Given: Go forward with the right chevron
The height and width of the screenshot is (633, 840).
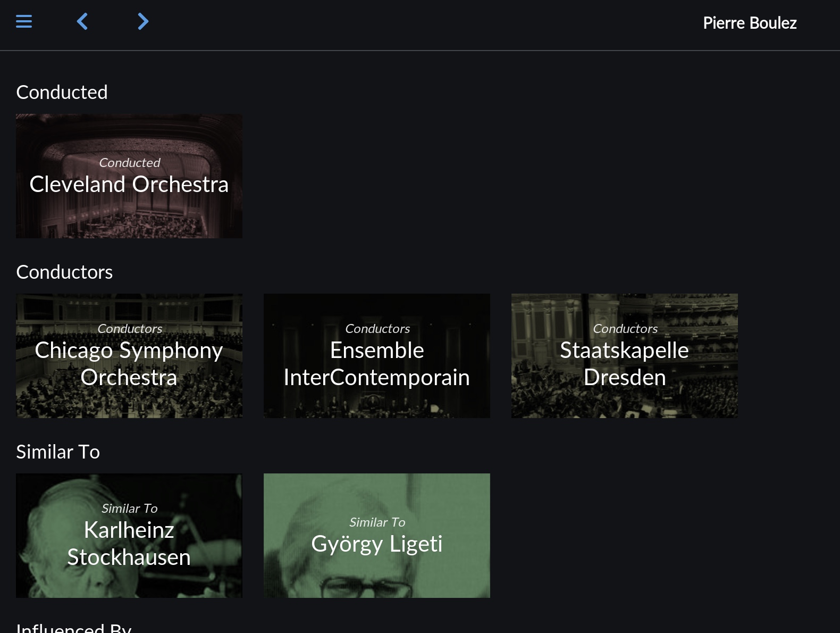Looking at the screenshot, I should (x=143, y=21).
